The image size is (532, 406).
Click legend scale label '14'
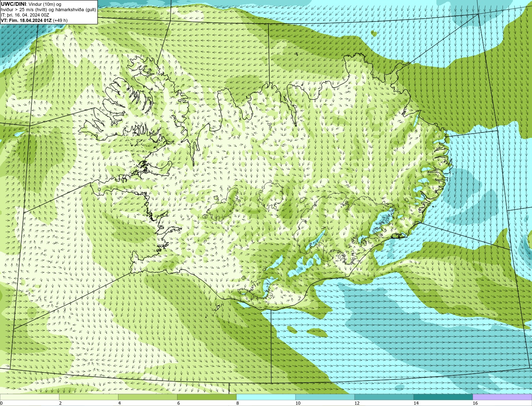click(x=416, y=403)
